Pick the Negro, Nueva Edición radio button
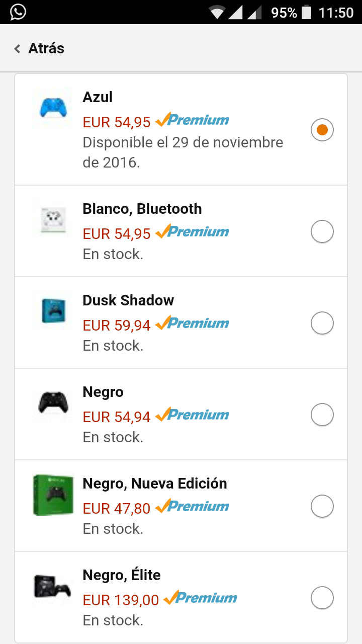Screen dimensions: 362x644 click(322, 506)
